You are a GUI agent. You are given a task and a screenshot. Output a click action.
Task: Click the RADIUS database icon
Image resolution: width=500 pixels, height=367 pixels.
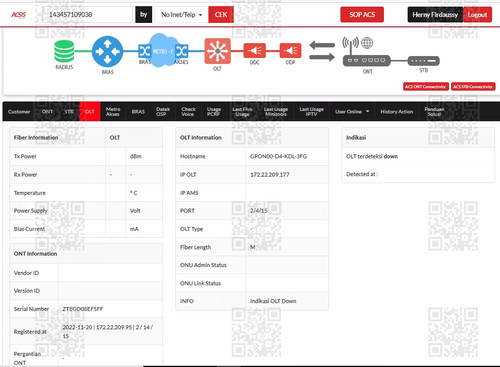pyautogui.click(x=64, y=51)
